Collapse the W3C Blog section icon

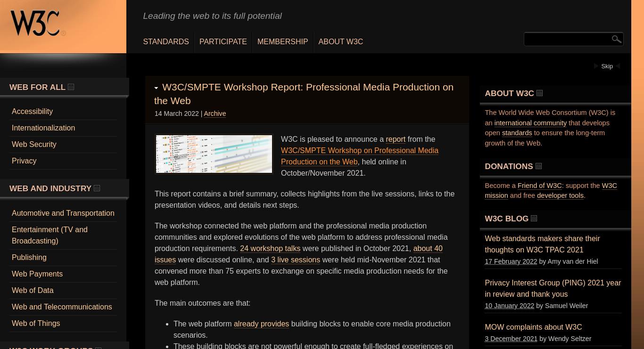[x=534, y=218]
